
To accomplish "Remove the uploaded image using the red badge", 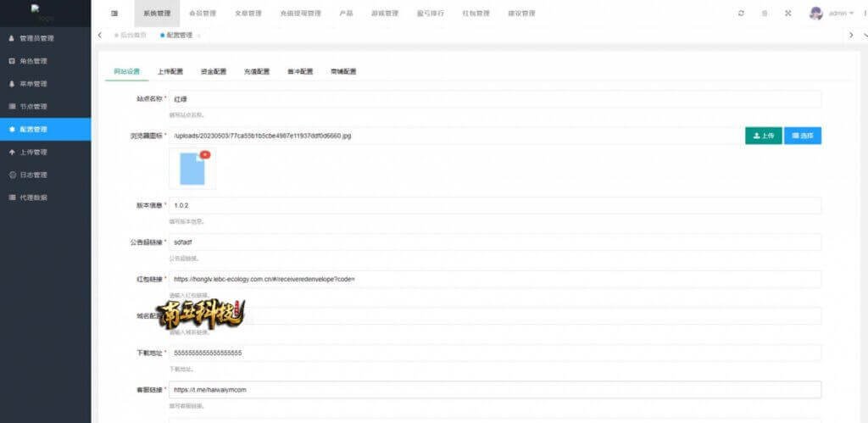I will pos(204,155).
